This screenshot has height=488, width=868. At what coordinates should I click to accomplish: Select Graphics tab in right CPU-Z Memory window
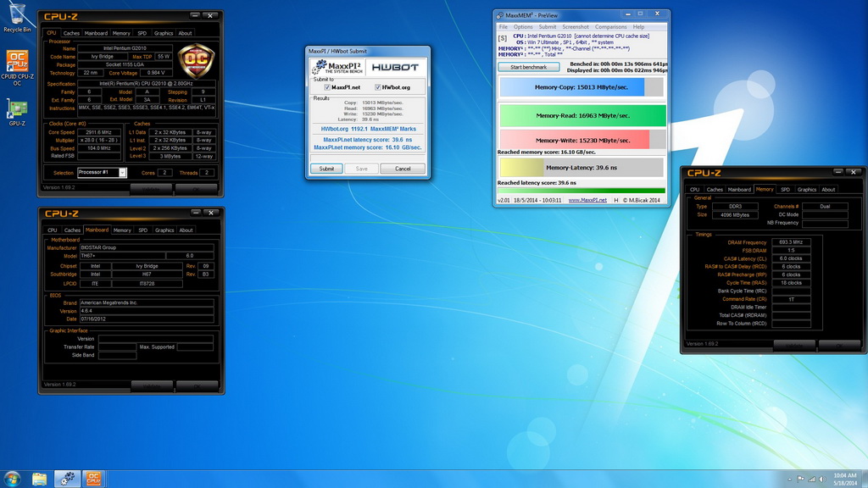point(807,189)
